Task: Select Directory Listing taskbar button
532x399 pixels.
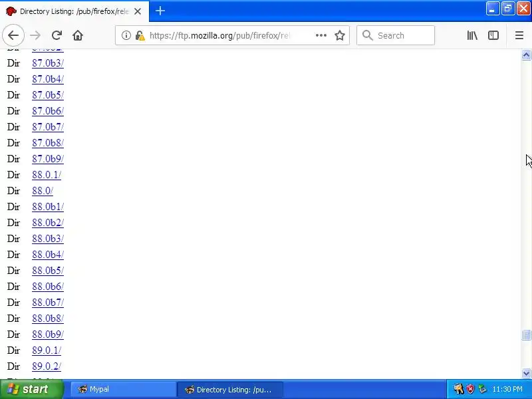Action: click(230, 389)
